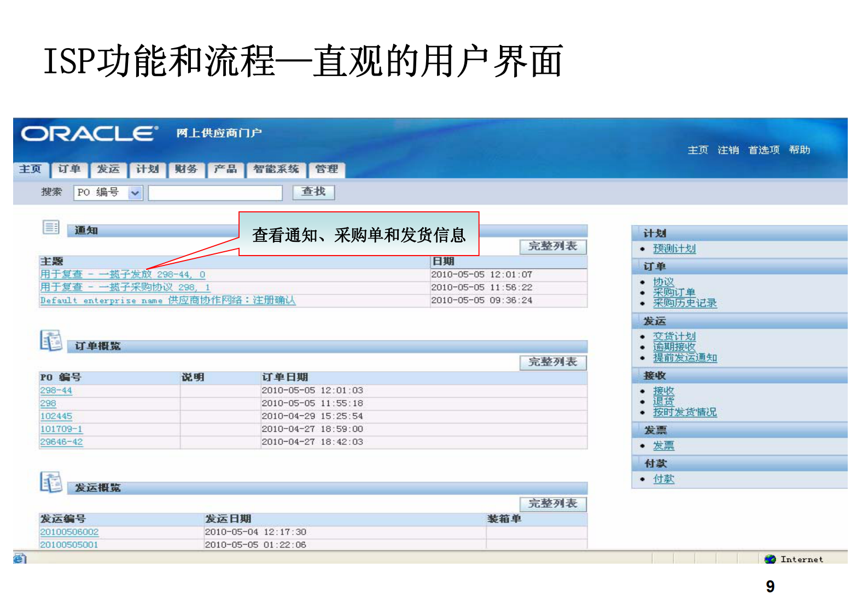Click order date 2010-04-29 15:25:54
This screenshot has width=868, height=614.
[312, 416]
